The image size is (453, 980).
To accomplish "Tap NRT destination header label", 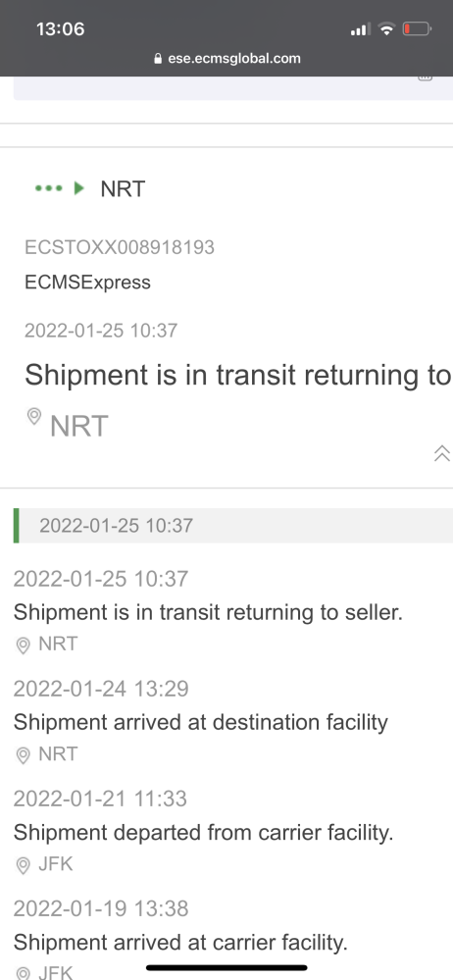I will point(123,188).
